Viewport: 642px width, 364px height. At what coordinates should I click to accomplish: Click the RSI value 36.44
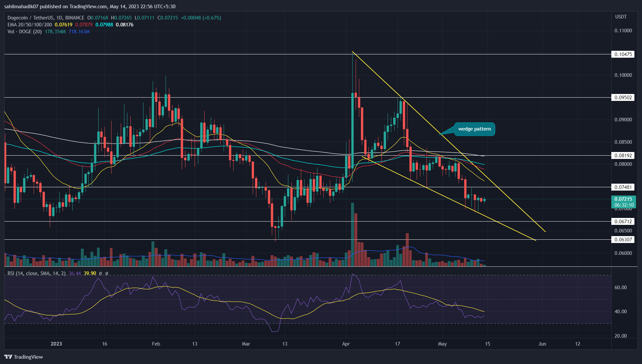point(75,273)
